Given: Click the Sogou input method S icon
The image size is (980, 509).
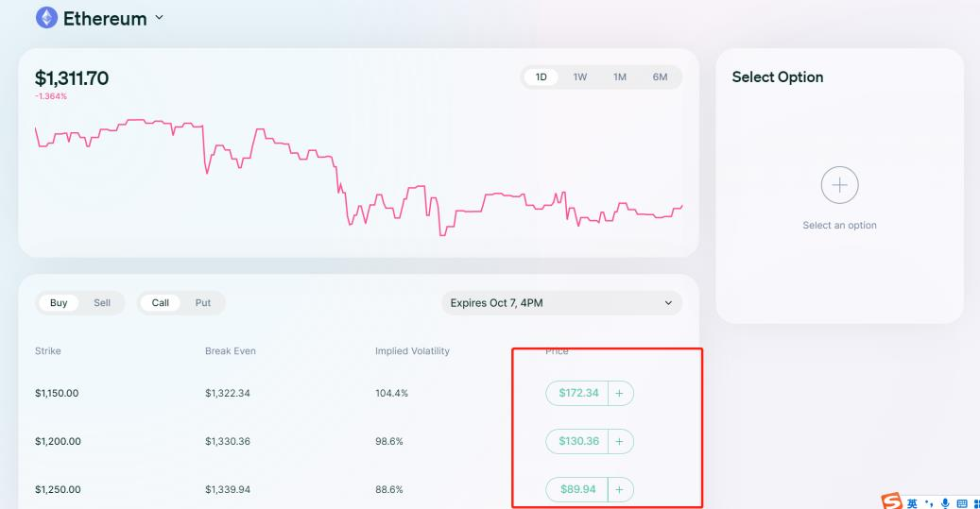Looking at the screenshot, I should [x=893, y=501].
